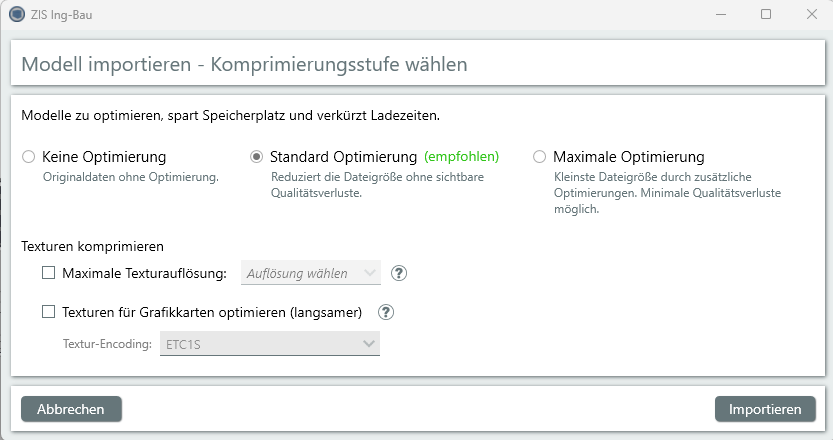
Task: Minimize the ZIS Ing-Bau window
Action: tap(720, 14)
